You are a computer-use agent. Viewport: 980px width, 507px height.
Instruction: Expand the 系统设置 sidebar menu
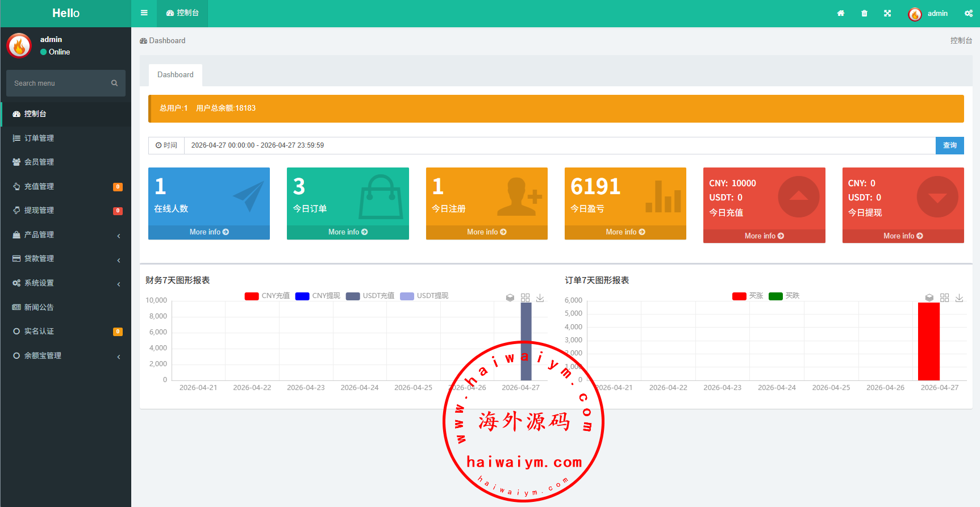click(65, 283)
